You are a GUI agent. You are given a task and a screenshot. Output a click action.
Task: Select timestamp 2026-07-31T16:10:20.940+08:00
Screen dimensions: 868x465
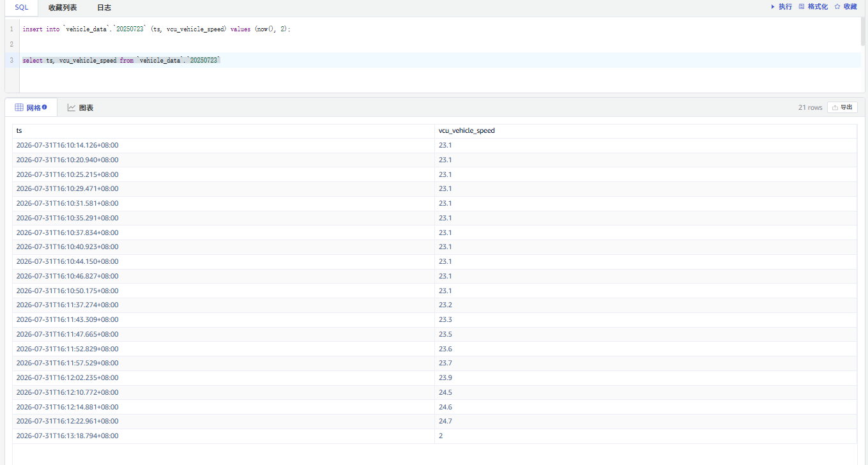(x=67, y=160)
